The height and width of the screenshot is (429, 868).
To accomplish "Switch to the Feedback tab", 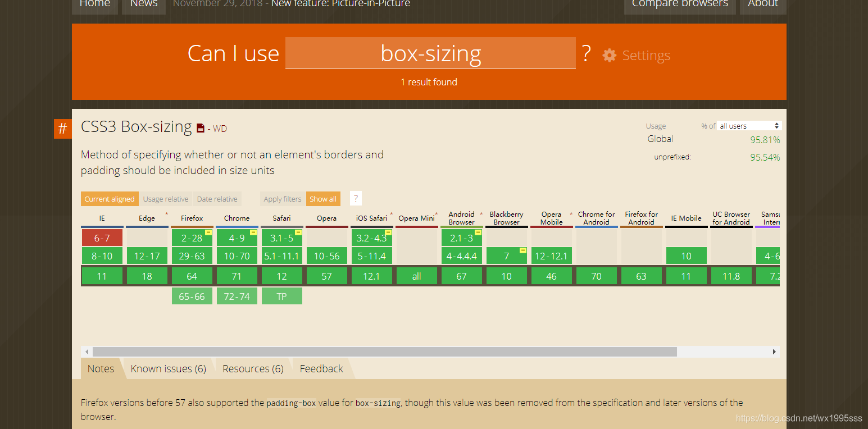I will [321, 368].
